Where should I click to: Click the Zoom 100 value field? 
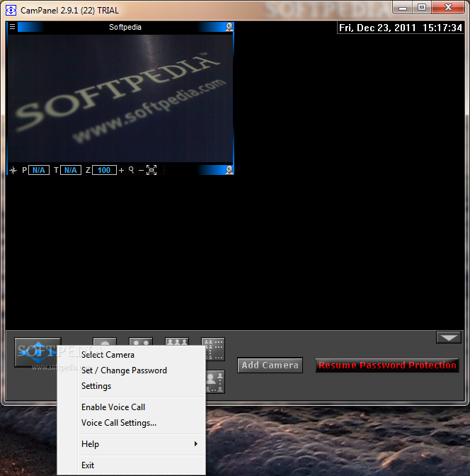(x=104, y=170)
